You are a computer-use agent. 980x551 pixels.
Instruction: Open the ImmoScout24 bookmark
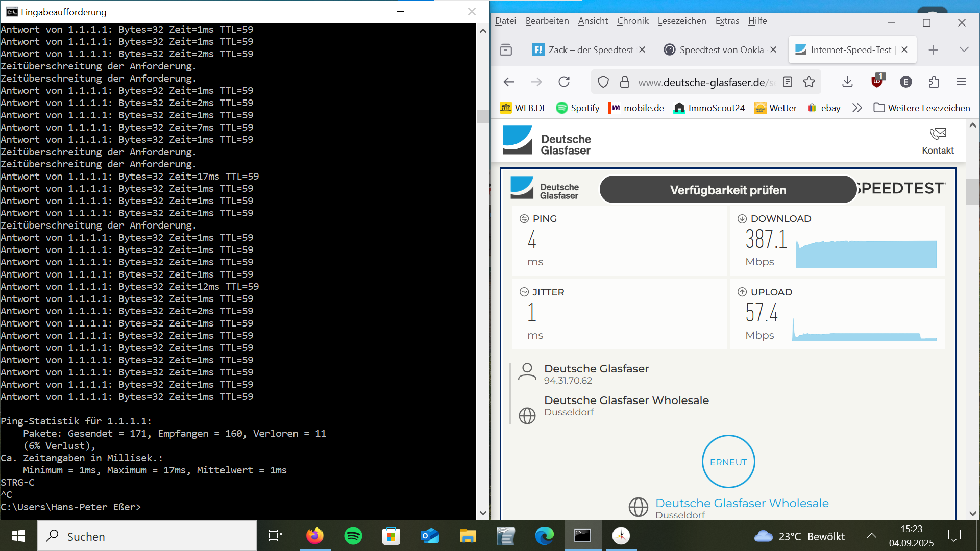tap(709, 108)
